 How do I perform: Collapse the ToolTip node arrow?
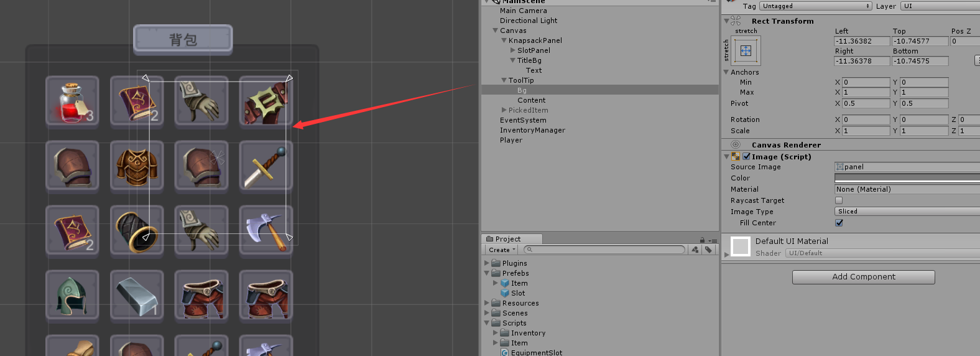pos(504,80)
